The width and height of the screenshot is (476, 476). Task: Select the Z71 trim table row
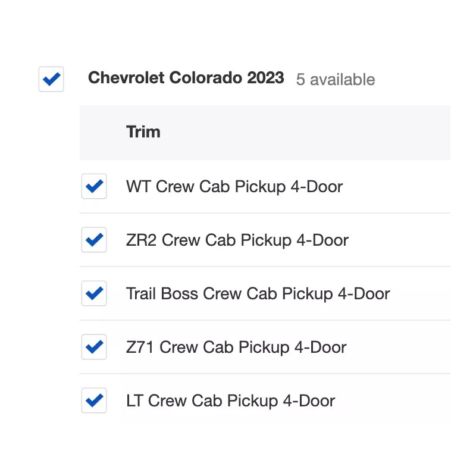pyautogui.click(x=393, y=347)
